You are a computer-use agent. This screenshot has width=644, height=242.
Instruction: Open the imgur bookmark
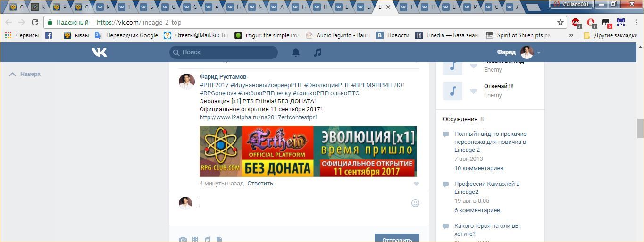click(x=267, y=35)
